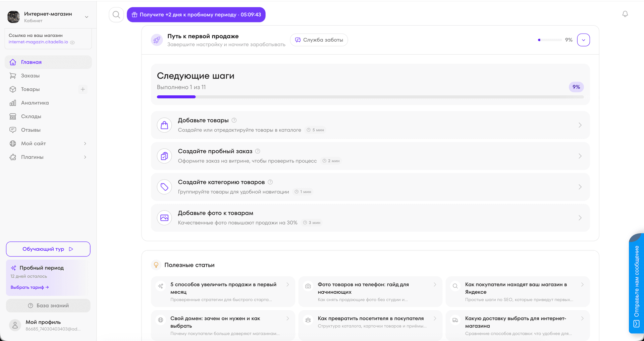The width and height of the screenshot is (644, 341).
Task: Click help icon beside Создайте пробный заказ
Action: coord(258,151)
